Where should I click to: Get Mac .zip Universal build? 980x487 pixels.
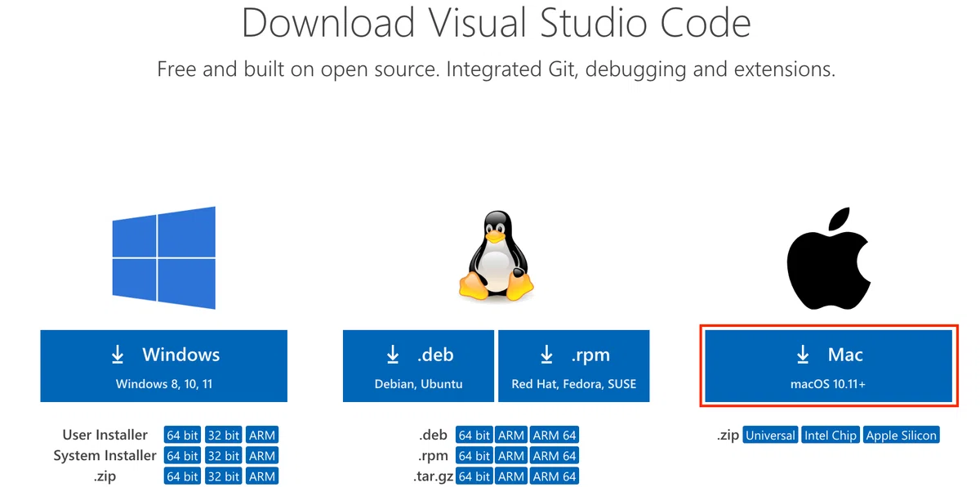pyautogui.click(x=770, y=435)
